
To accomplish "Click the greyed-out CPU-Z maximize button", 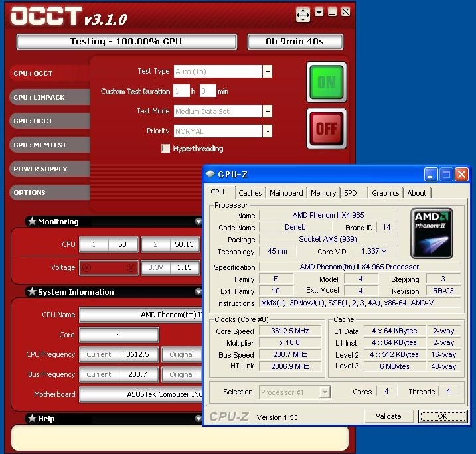I will click(x=446, y=174).
